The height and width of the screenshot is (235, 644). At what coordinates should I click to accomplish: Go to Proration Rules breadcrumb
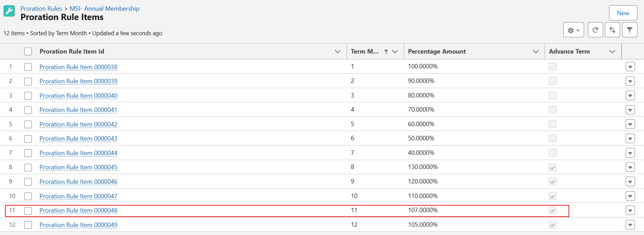tap(41, 9)
